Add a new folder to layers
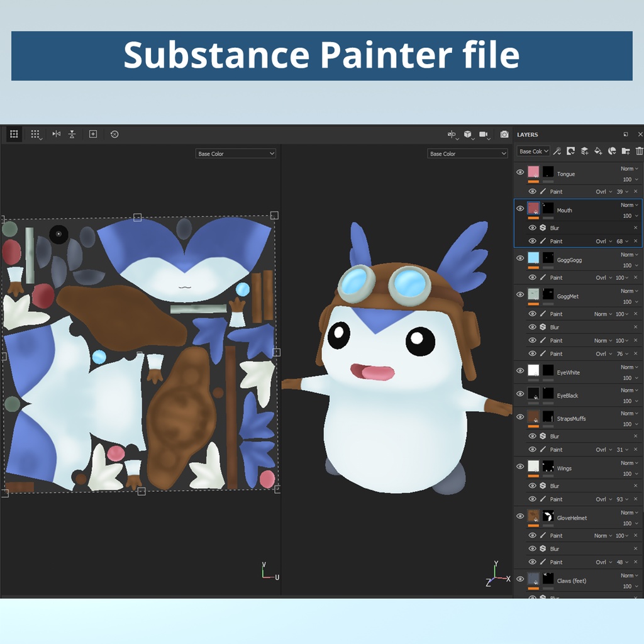This screenshot has height=644, width=644. [626, 151]
